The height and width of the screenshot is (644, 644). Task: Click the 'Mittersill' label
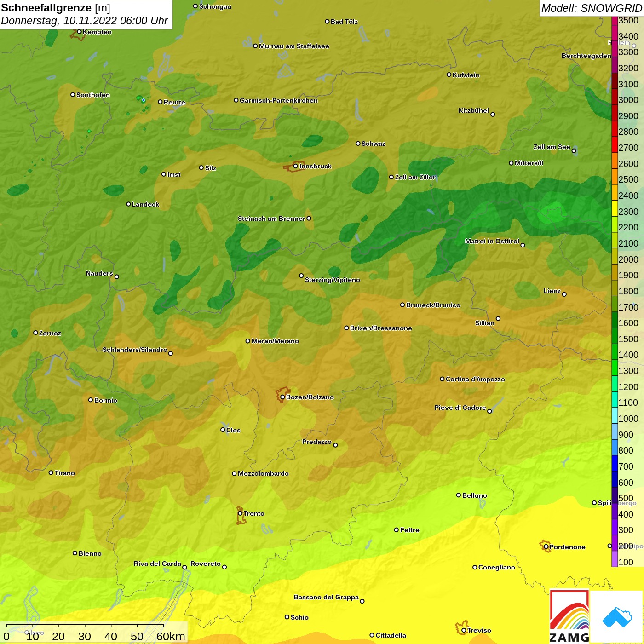[x=529, y=163]
